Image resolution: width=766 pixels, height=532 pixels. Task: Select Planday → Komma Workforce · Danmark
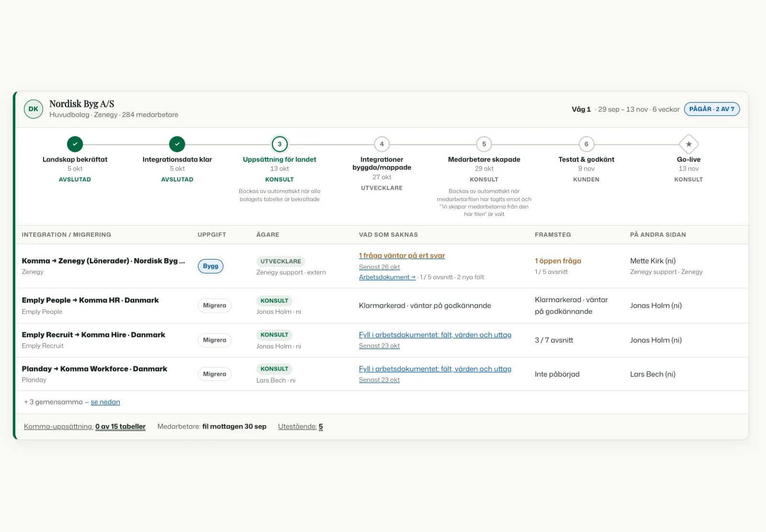tap(94, 369)
